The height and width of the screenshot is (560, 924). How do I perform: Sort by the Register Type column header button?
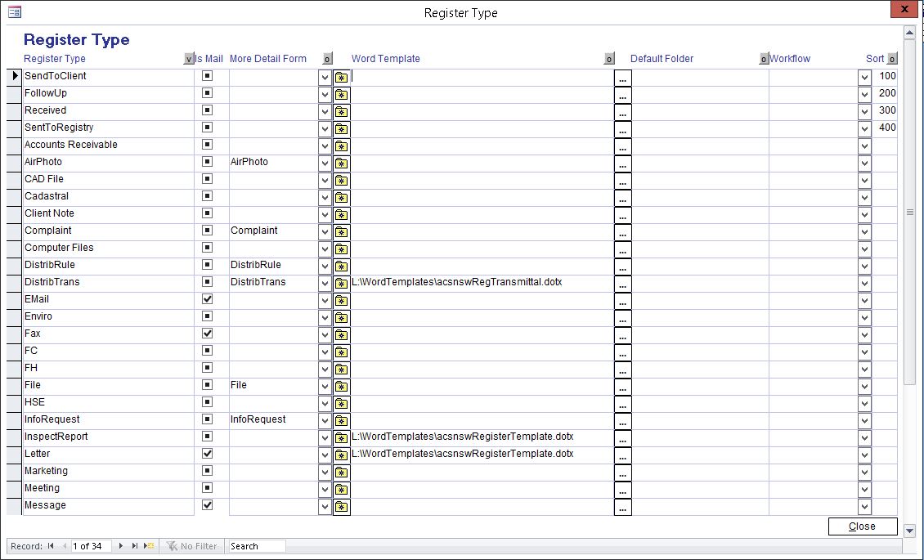point(189,59)
